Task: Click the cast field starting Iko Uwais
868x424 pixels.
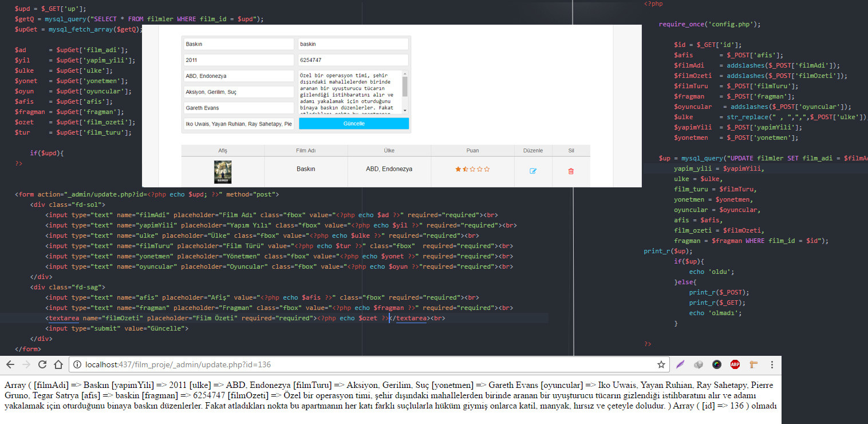Action: [239, 124]
